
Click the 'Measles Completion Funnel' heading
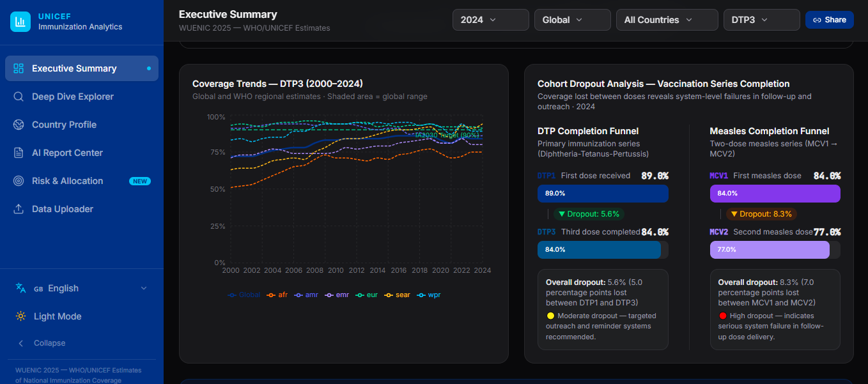coord(770,131)
